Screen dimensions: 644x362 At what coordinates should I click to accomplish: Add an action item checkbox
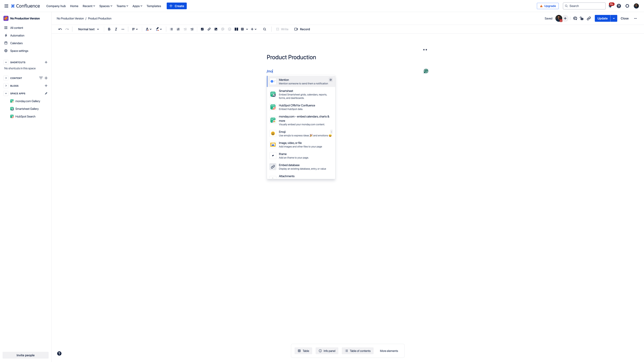(x=202, y=29)
